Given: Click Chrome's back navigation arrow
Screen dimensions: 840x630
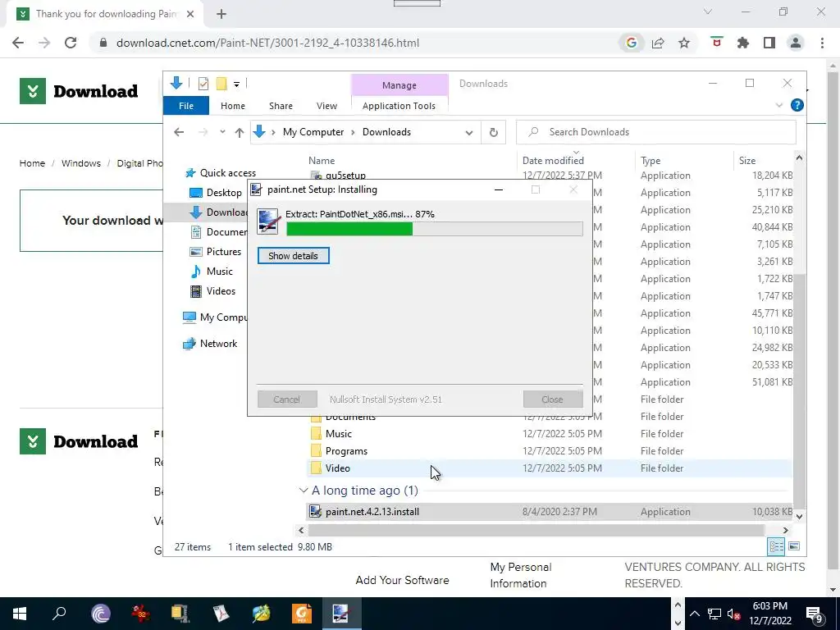Looking at the screenshot, I should (x=18, y=43).
